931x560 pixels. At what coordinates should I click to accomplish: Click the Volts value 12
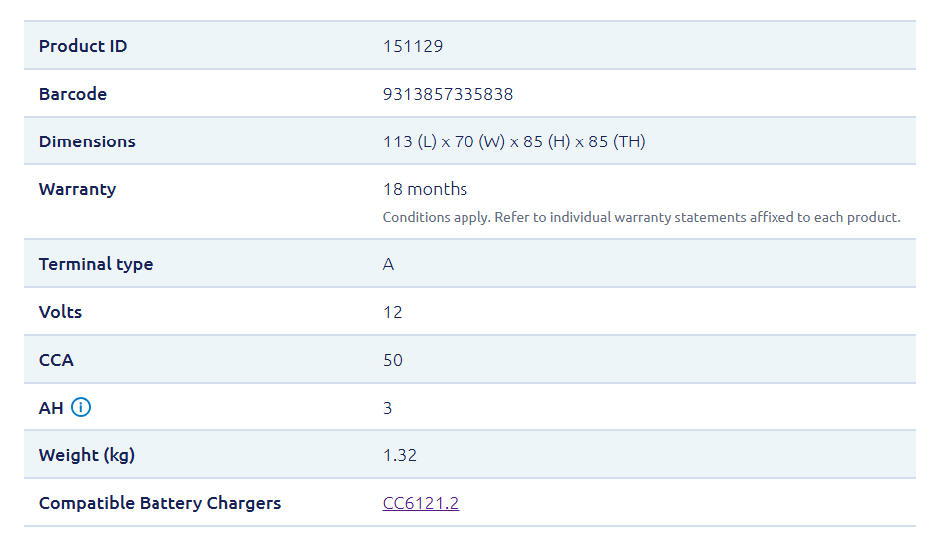(392, 312)
